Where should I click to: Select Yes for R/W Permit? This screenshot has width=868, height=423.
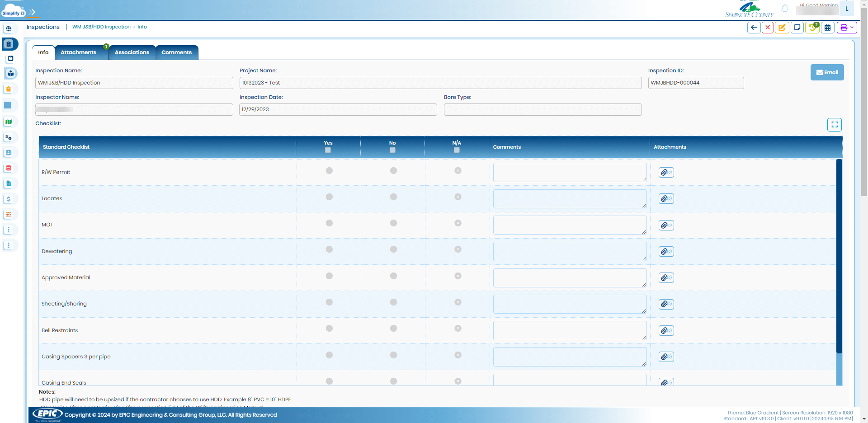pos(329,171)
